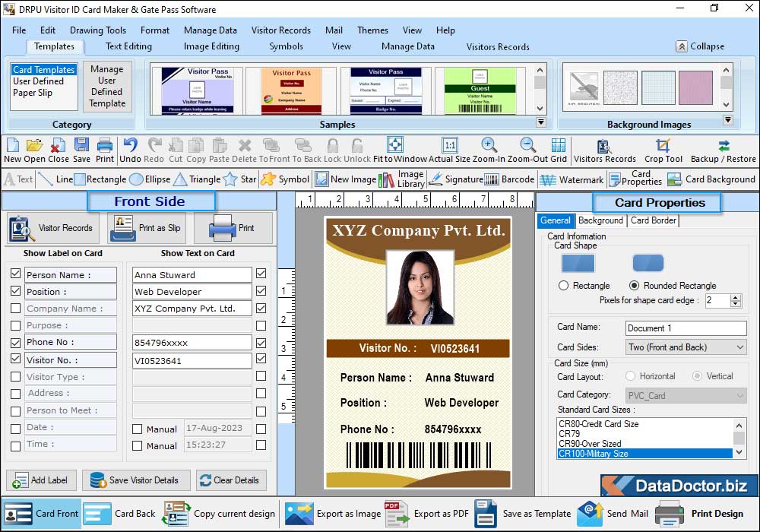Uncheck the Person Name label checkbox
760x532 pixels.
point(15,274)
